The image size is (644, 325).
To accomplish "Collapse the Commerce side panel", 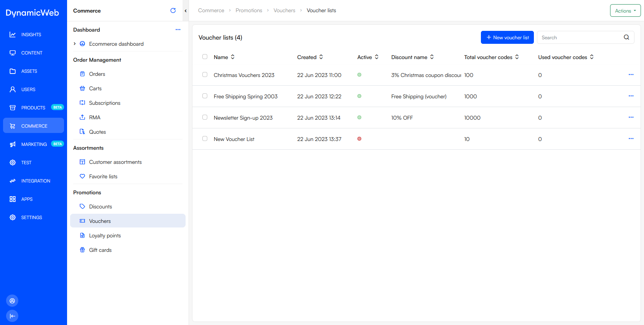I will coord(186,11).
